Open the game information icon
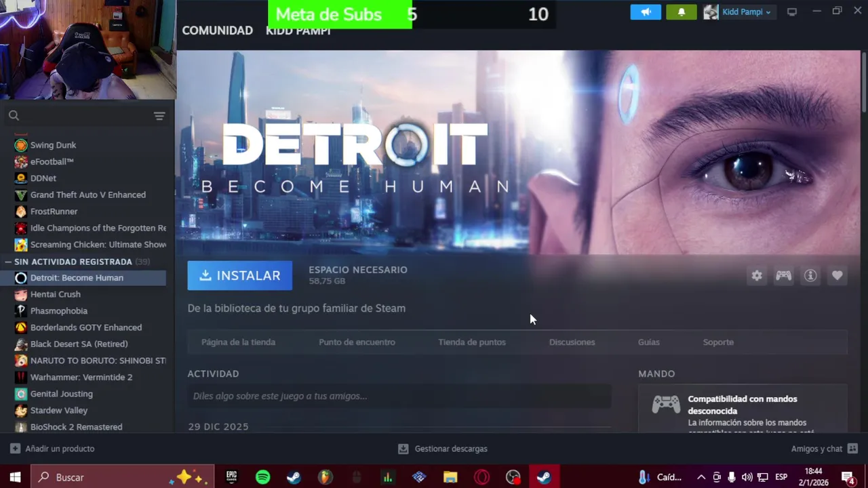This screenshot has height=488, width=868. pos(810,276)
